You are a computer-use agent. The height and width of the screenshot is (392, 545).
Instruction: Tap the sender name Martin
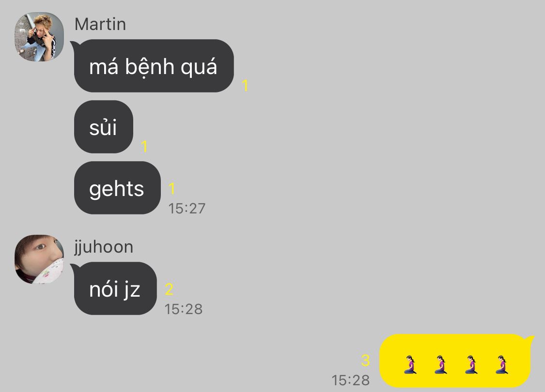tap(100, 24)
